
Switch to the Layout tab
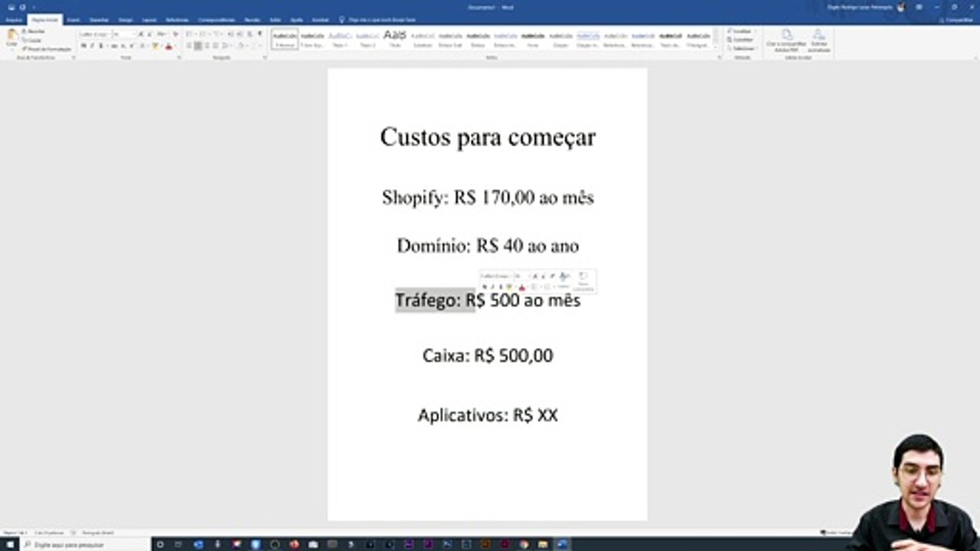pyautogui.click(x=149, y=20)
